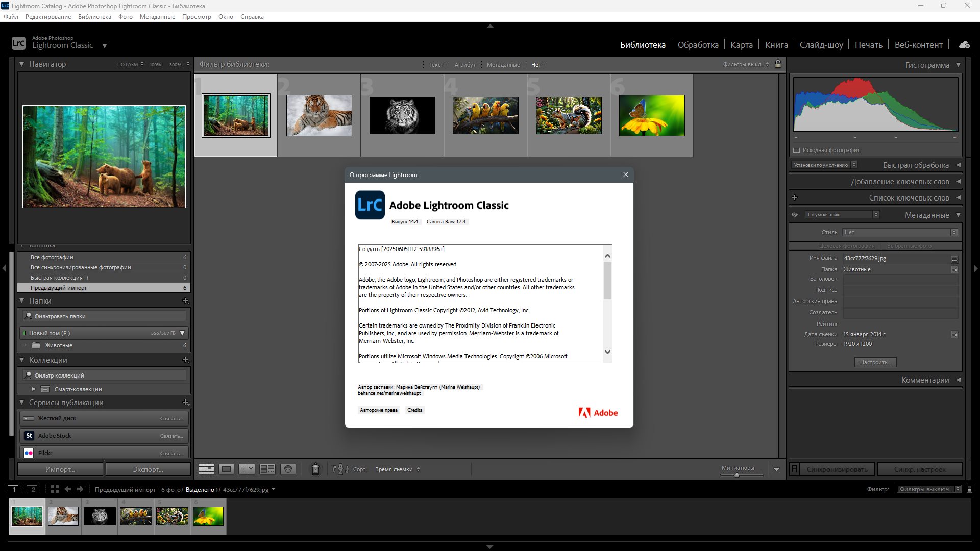Image resolution: width=980 pixels, height=551 pixels.
Task: Select Нет in library filter
Action: click(536, 65)
